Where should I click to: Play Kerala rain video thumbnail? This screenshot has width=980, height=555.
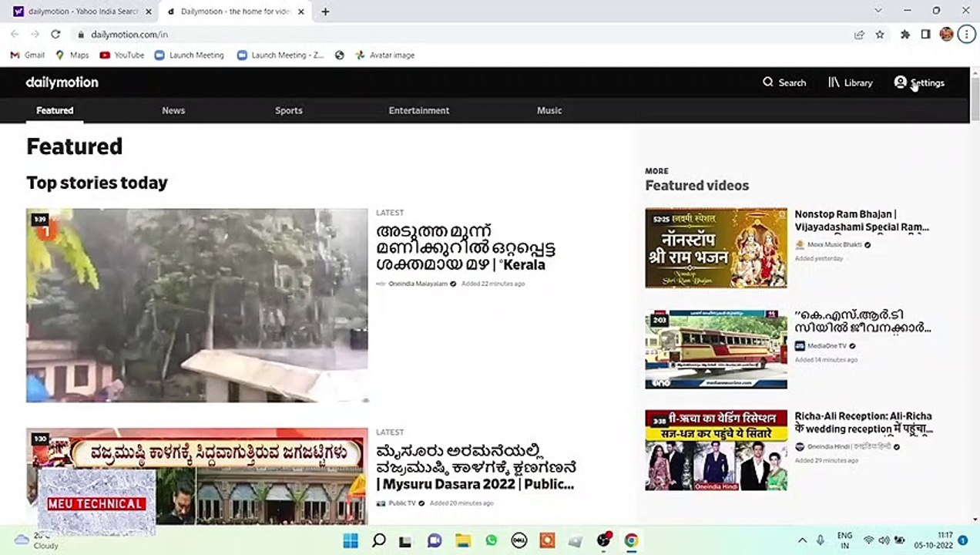(x=196, y=305)
